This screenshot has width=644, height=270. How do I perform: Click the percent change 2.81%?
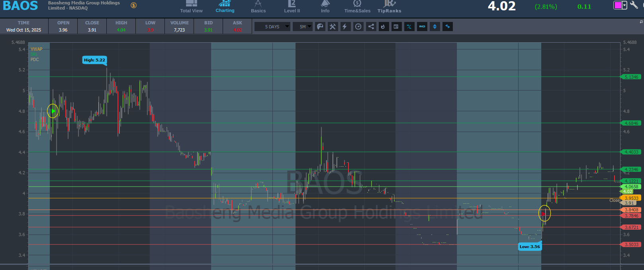click(x=546, y=7)
